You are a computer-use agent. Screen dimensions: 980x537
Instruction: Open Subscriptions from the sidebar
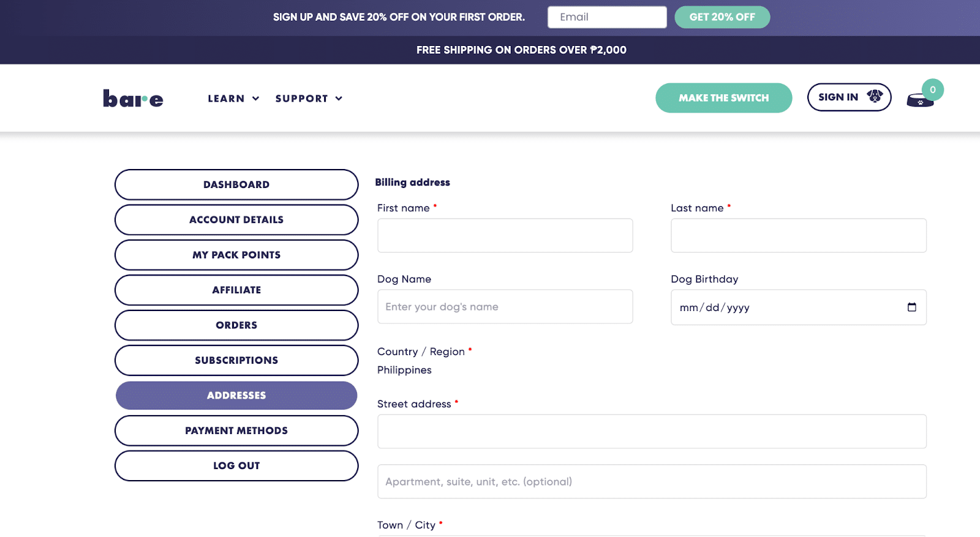coord(236,361)
